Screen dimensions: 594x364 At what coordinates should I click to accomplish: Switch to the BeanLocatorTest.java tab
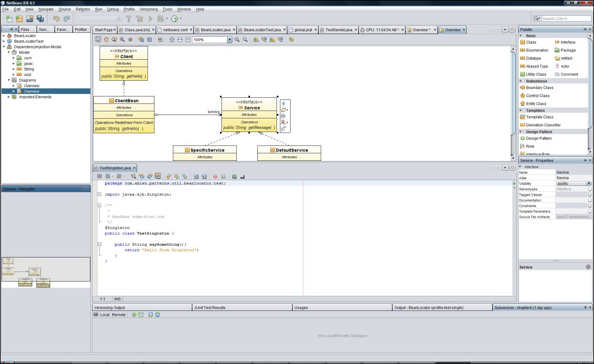coord(261,30)
